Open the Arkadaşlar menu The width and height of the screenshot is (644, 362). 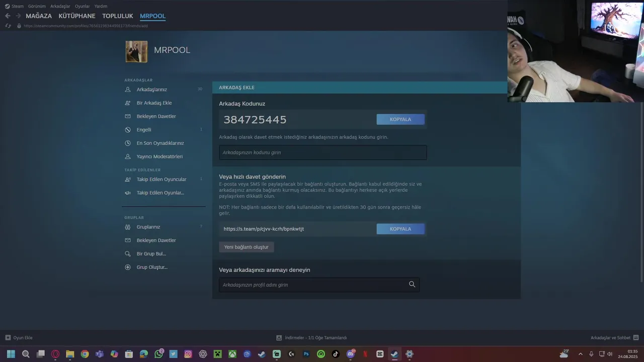(60, 6)
